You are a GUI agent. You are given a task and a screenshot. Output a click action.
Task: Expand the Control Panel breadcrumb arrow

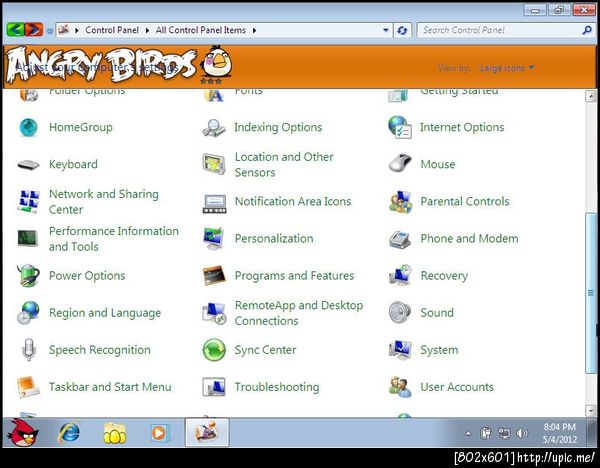point(147,30)
